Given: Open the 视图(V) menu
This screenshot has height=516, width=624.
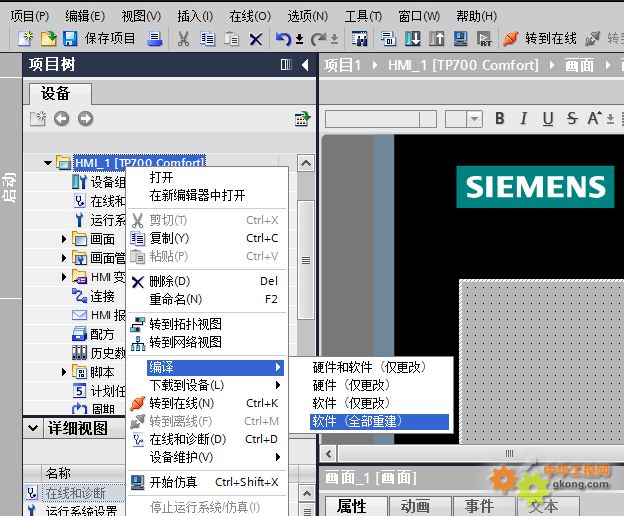Looking at the screenshot, I should (141, 16).
